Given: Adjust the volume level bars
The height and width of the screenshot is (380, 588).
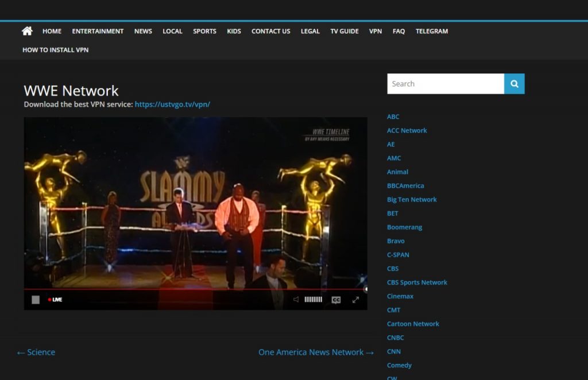Looking at the screenshot, I should 313,299.
